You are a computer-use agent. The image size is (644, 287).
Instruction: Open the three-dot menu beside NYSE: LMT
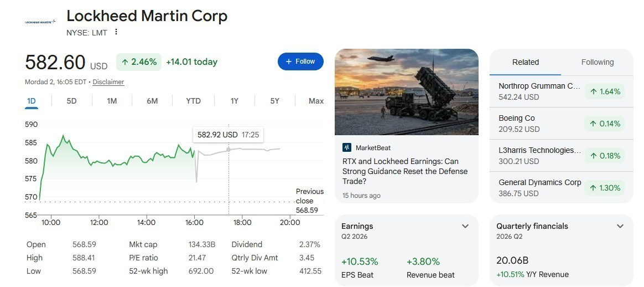click(x=116, y=32)
